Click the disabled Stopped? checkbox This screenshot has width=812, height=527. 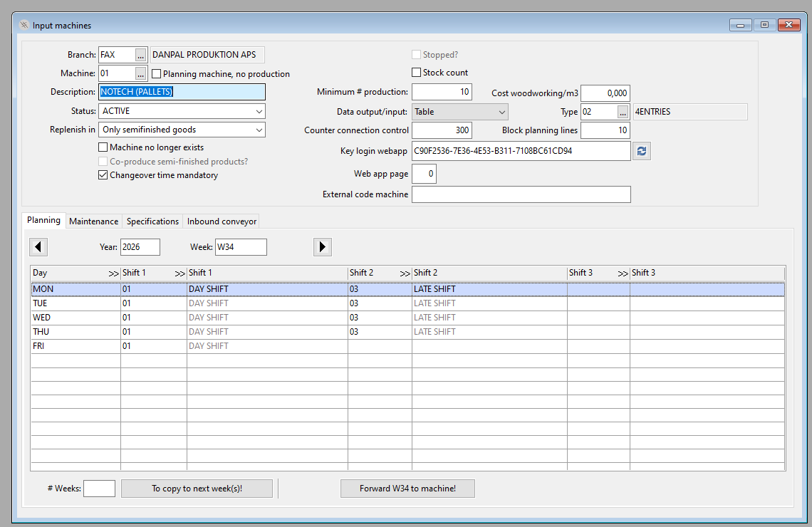417,54
